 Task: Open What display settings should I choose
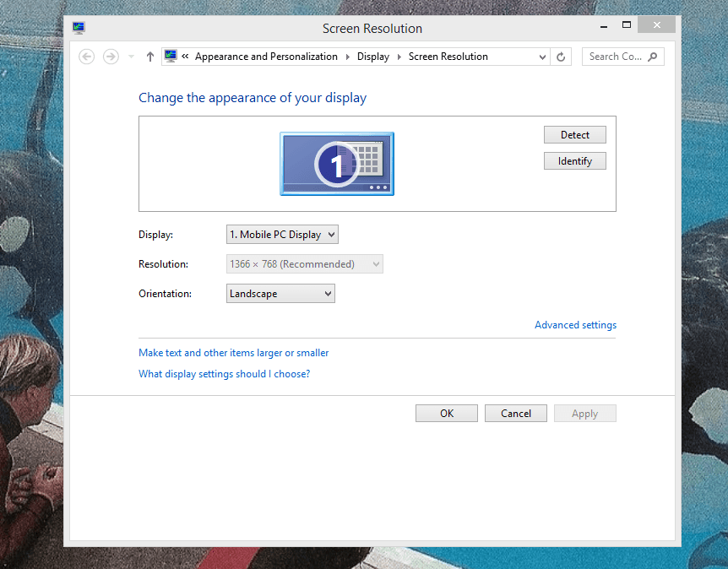tap(225, 374)
